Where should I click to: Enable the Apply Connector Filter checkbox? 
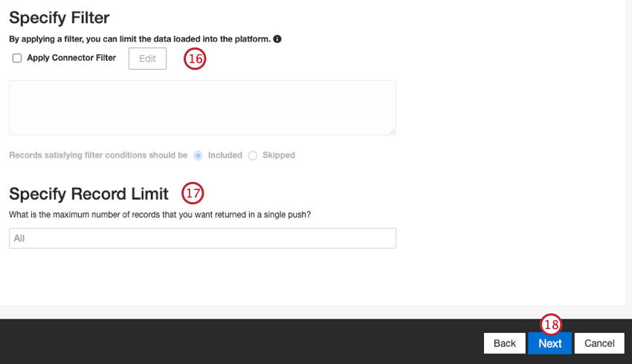pos(17,58)
